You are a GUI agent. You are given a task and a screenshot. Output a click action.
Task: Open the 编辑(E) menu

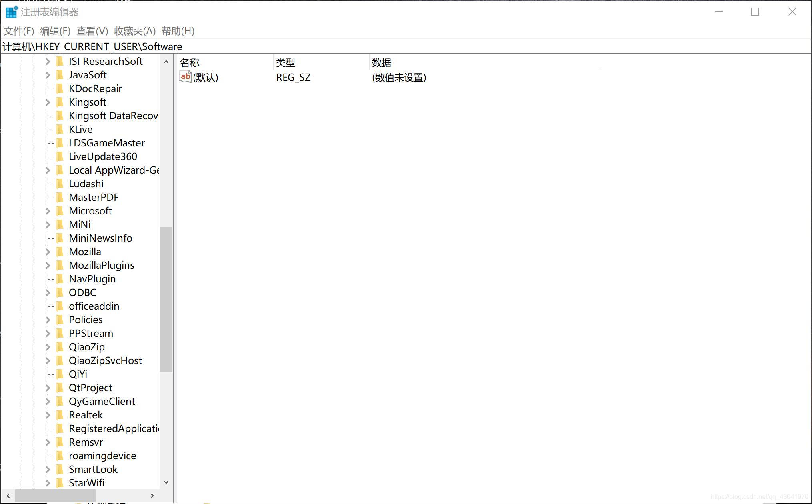(x=55, y=31)
